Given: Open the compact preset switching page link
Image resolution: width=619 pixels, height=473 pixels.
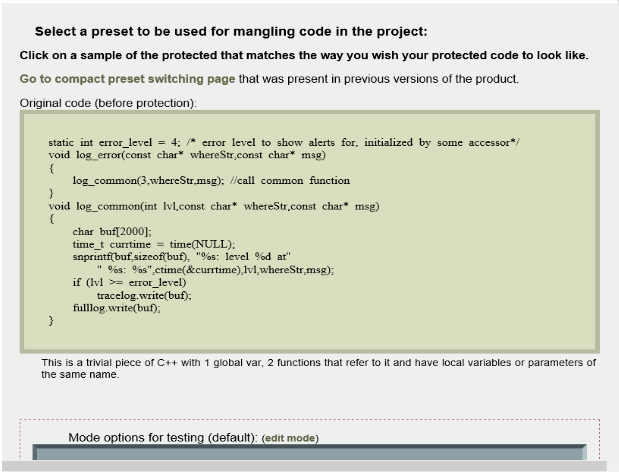Looking at the screenshot, I should tap(127, 79).
